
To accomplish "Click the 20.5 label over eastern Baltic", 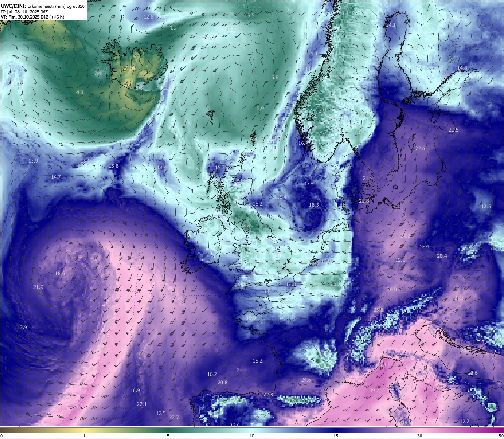I will pyautogui.click(x=454, y=130).
